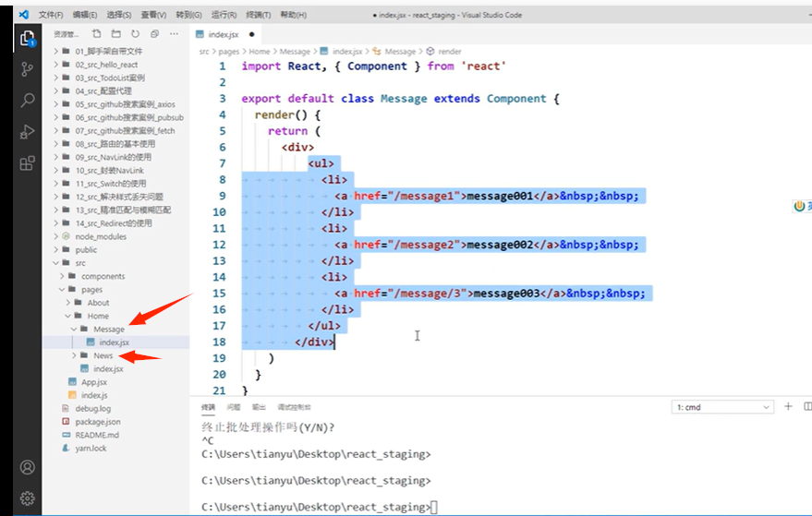
Task: Switch to the 调试控制台 panel tab
Action: coord(294,407)
